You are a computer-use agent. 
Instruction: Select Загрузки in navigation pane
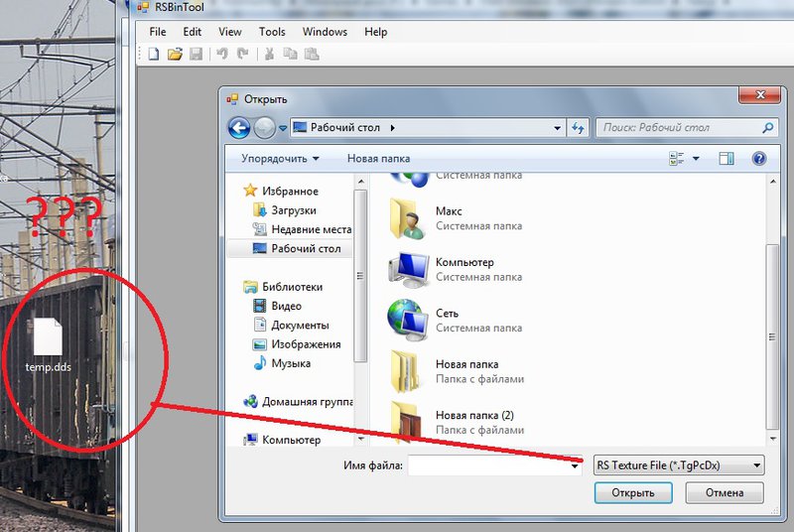point(293,210)
